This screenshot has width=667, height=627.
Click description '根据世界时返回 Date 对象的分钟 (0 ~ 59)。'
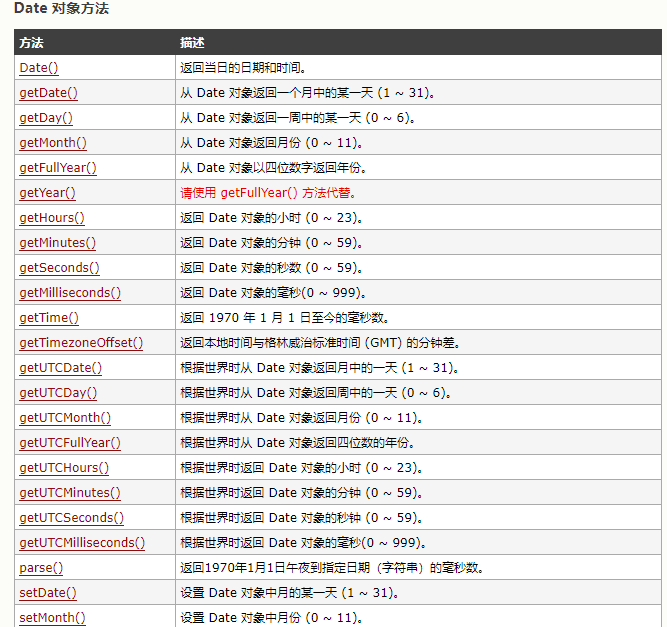coord(302,493)
